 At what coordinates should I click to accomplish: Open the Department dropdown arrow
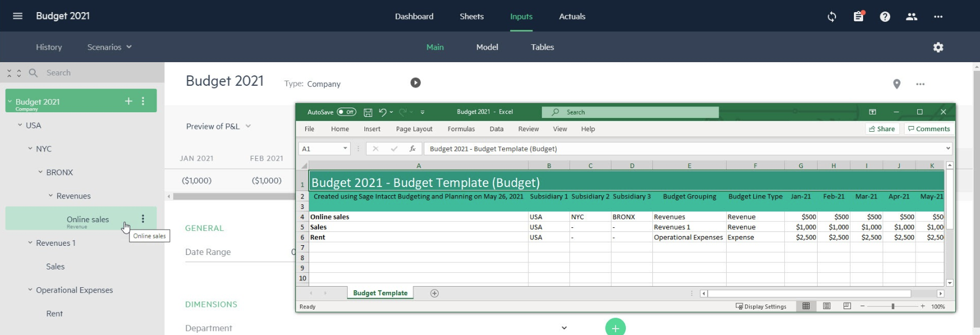click(x=564, y=328)
